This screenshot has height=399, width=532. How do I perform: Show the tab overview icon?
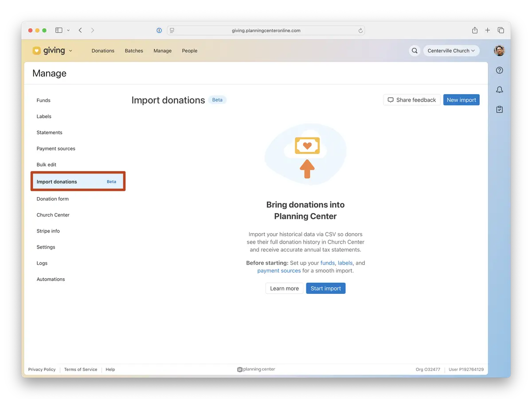pos(501,30)
